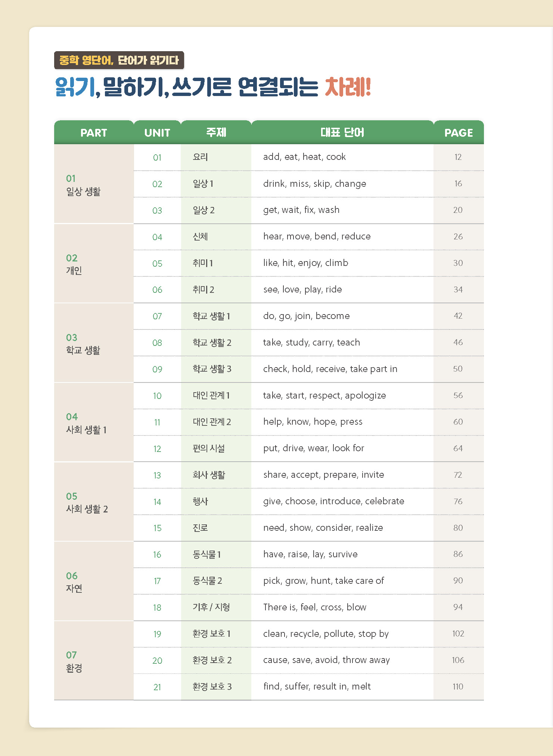The width and height of the screenshot is (553, 756).
Task: Click the PAGE column header
Action: click(x=458, y=133)
